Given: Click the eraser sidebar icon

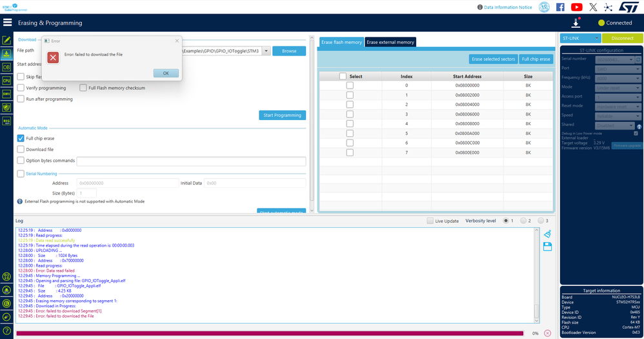Looking at the screenshot, I should point(6,317).
